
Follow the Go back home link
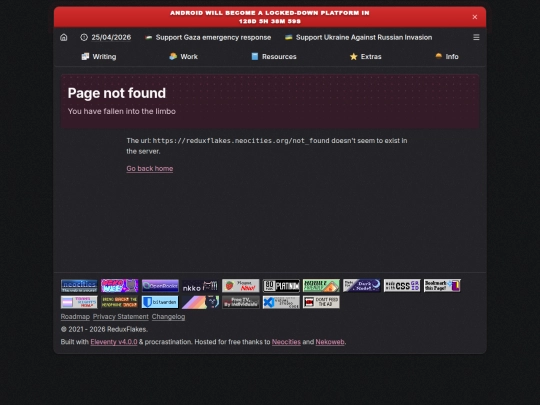150,168
